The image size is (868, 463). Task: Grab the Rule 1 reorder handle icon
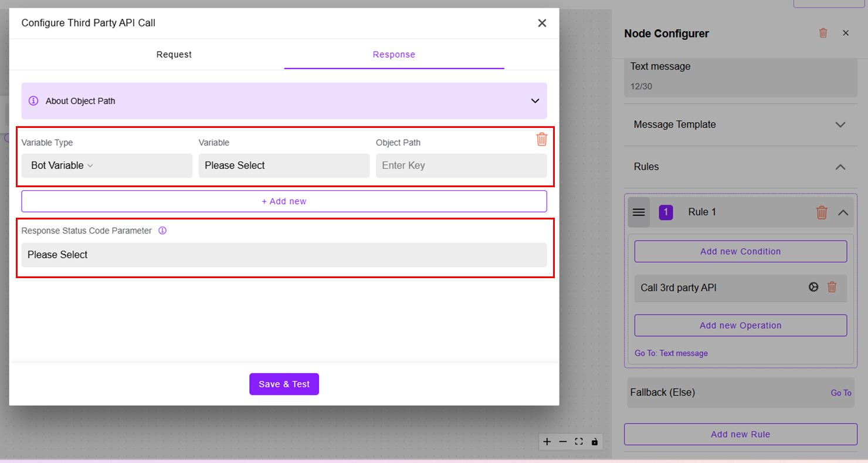click(x=639, y=212)
